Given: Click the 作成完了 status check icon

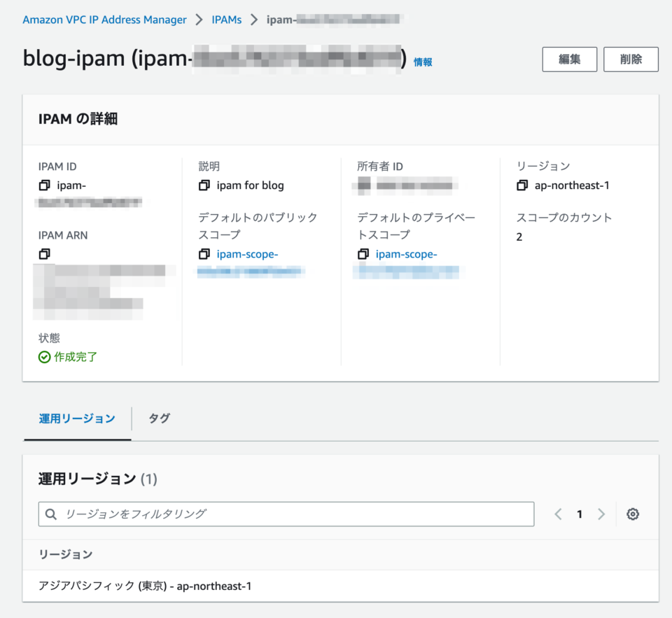Looking at the screenshot, I should point(43,357).
